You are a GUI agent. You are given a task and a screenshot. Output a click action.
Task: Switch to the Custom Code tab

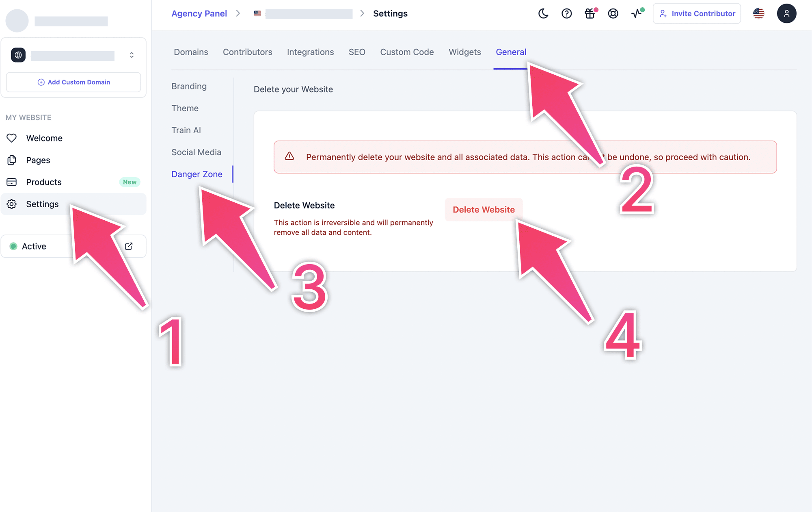pos(407,52)
